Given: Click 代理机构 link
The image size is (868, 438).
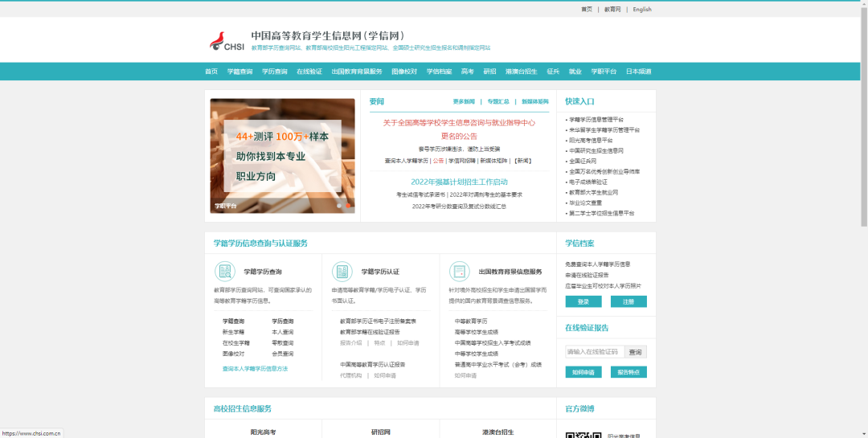Looking at the screenshot, I should [351, 375].
